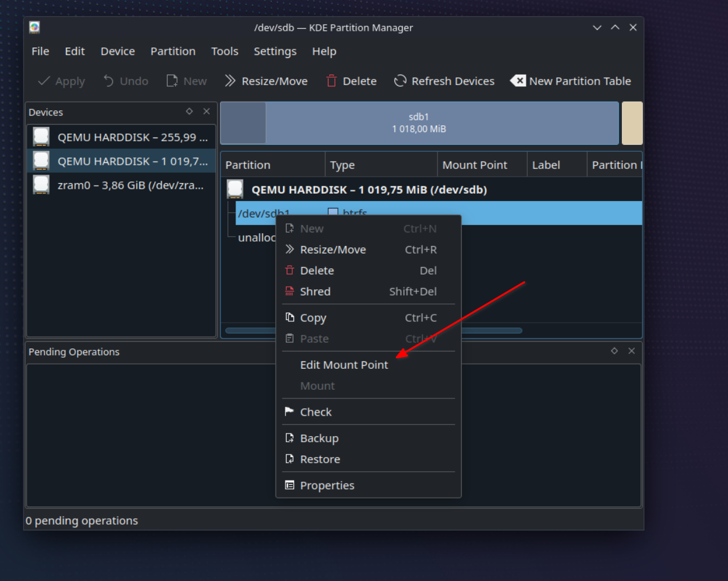This screenshot has height=581, width=728.
Task: Open the Tools menu
Action: coord(225,51)
